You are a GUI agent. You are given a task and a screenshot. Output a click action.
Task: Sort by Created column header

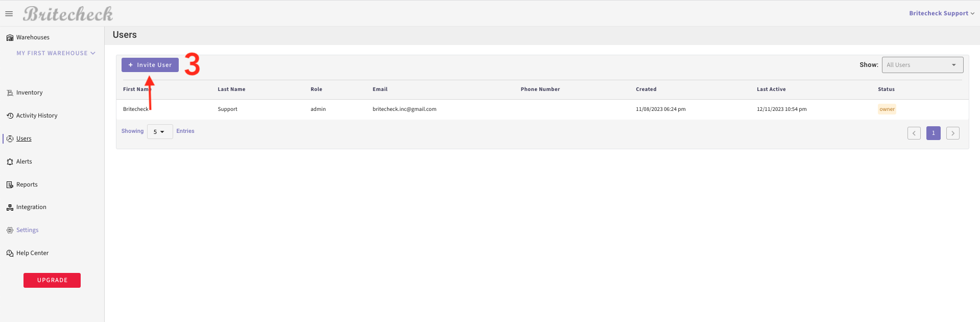pos(646,89)
